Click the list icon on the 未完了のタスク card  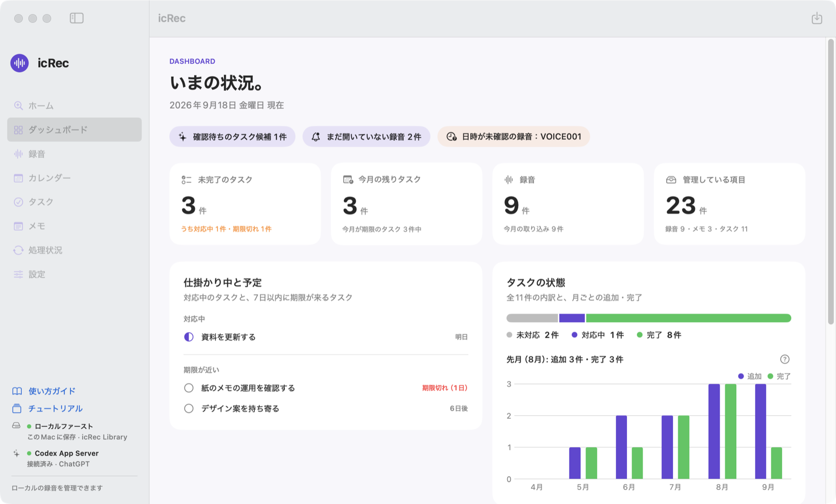pyautogui.click(x=187, y=180)
